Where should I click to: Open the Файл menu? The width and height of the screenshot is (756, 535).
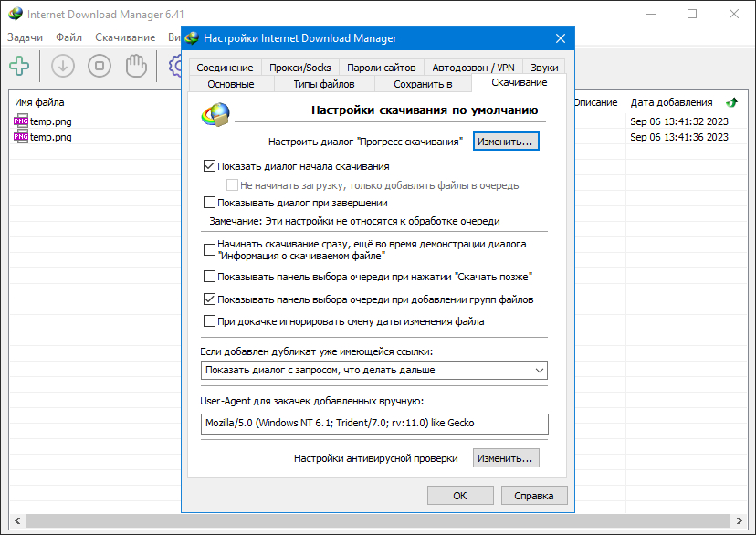[69, 37]
